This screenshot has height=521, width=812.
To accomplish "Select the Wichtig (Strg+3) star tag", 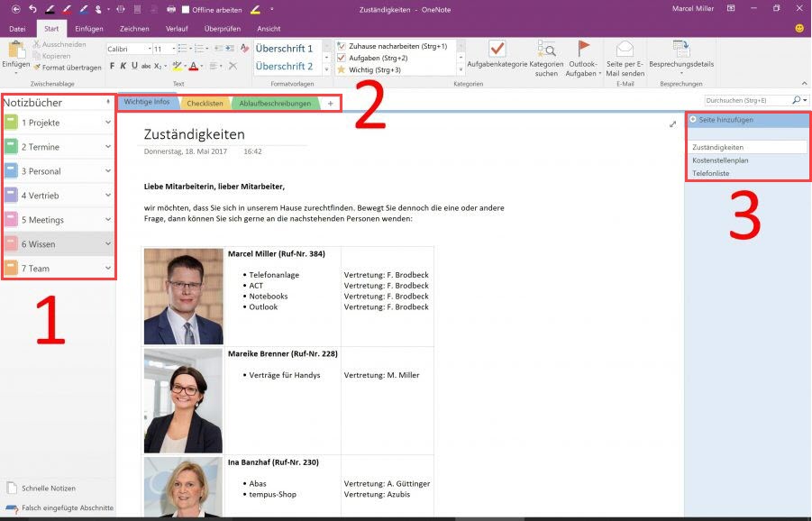I will (x=369, y=69).
